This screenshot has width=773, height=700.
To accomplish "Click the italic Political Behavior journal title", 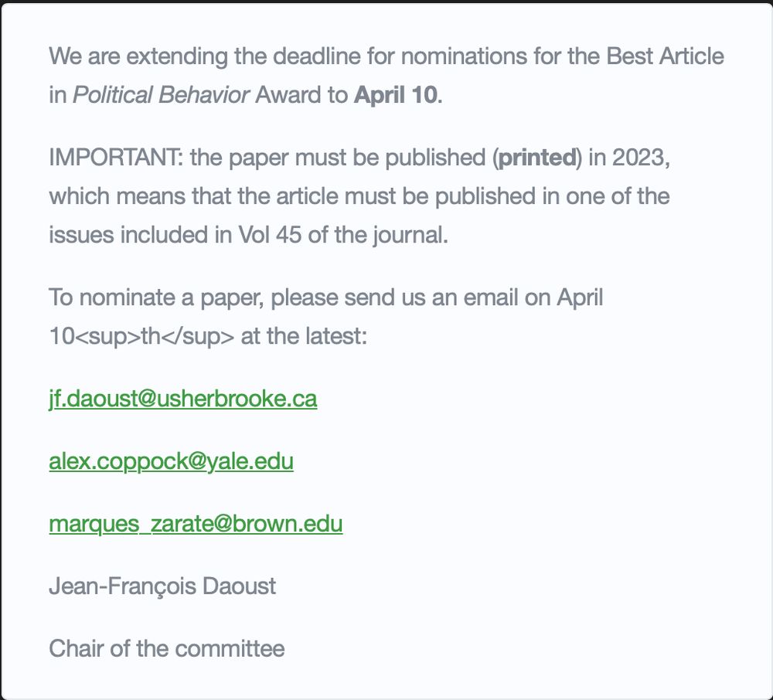I will tap(161, 95).
